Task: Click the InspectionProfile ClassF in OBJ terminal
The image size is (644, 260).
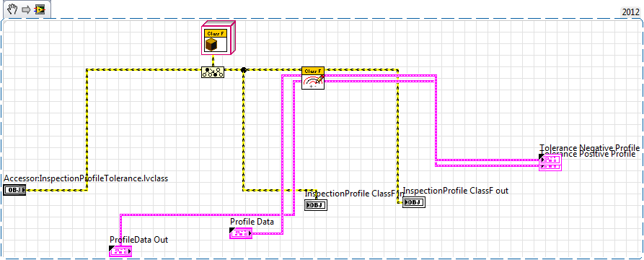Action: pos(316,205)
